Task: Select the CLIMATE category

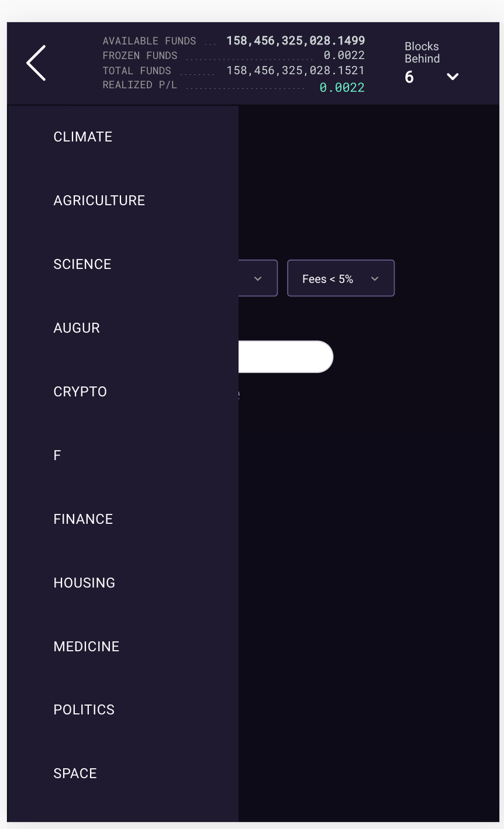Action: coord(82,137)
